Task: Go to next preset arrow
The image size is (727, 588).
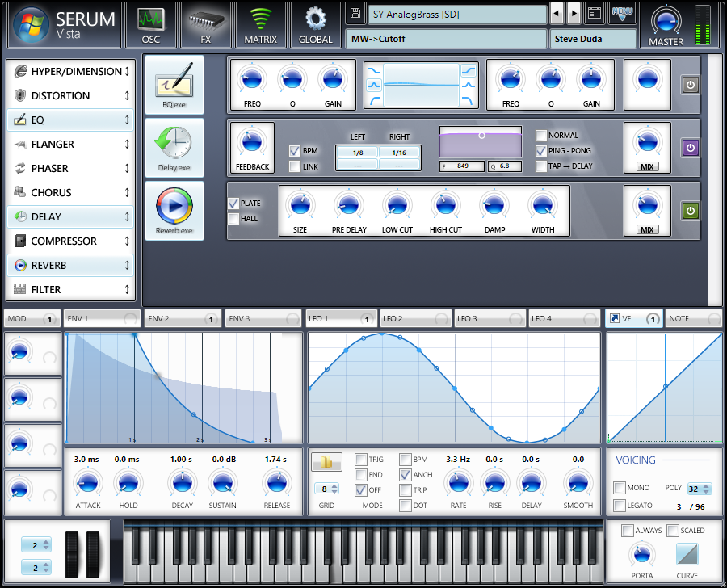Action: (x=574, y=14)
